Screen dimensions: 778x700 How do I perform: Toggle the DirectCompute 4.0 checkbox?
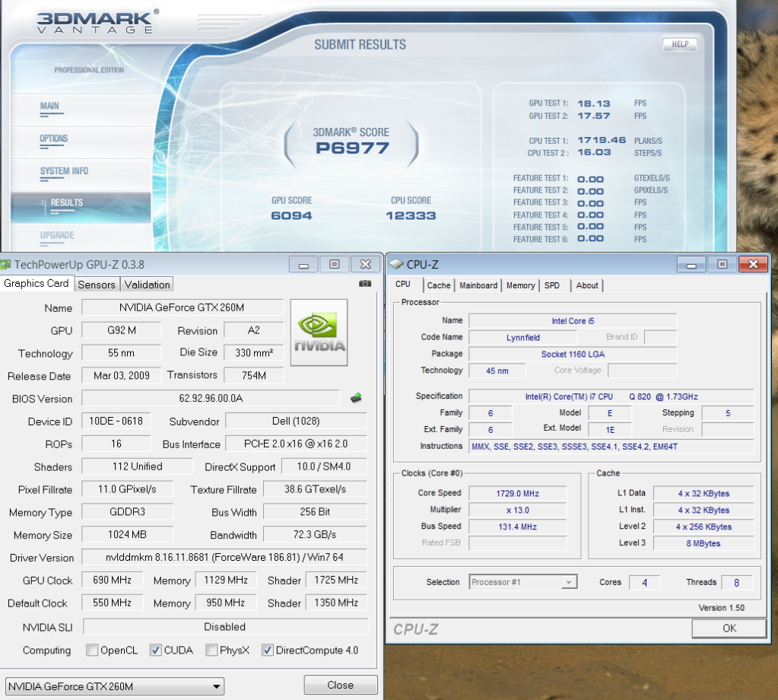tap(268, 650)
